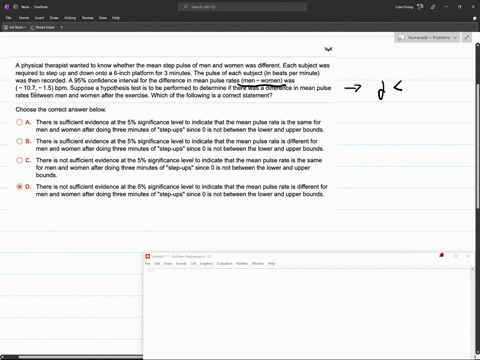The image size is (480, 360).
Task: Switch to the View ribbon tab
Action: [103, 18]
